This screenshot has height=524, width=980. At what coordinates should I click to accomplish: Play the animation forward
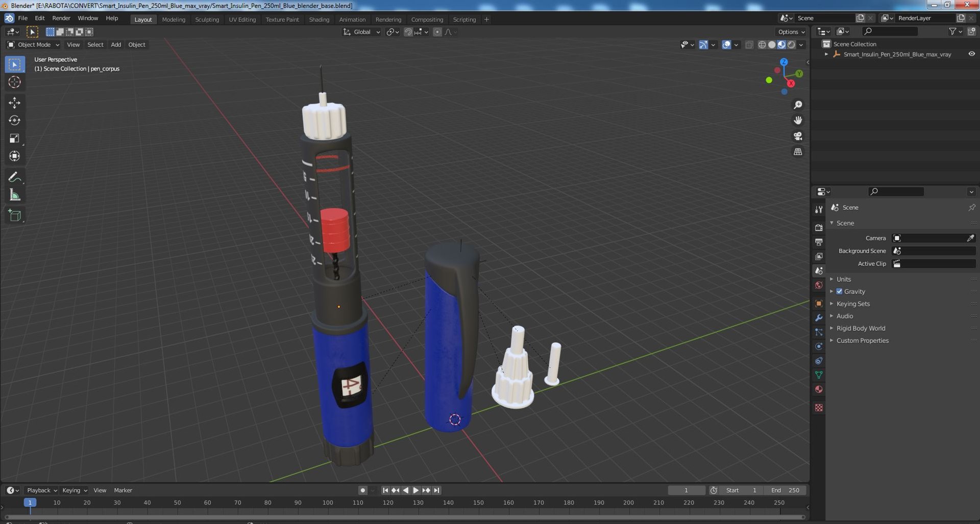point(416,490)
